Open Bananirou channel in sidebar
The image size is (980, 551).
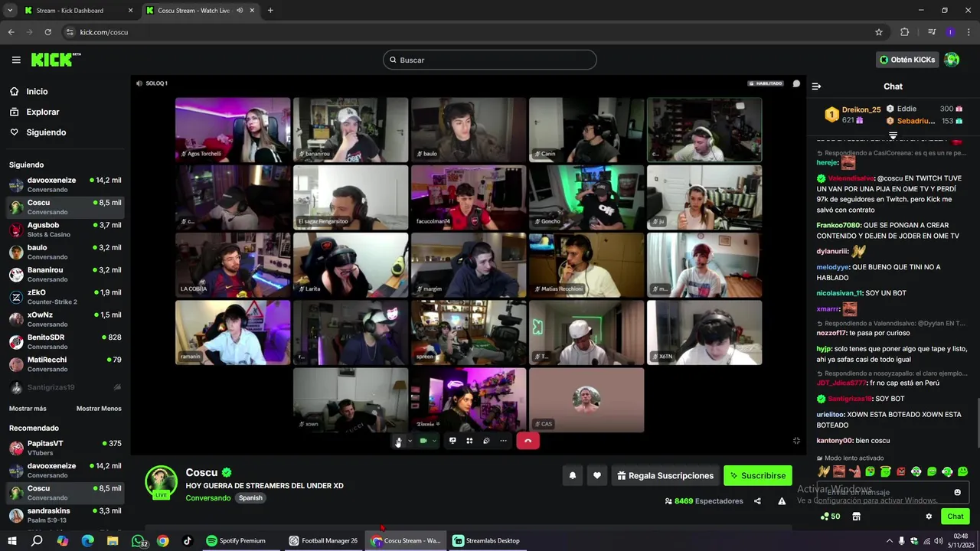65,274
